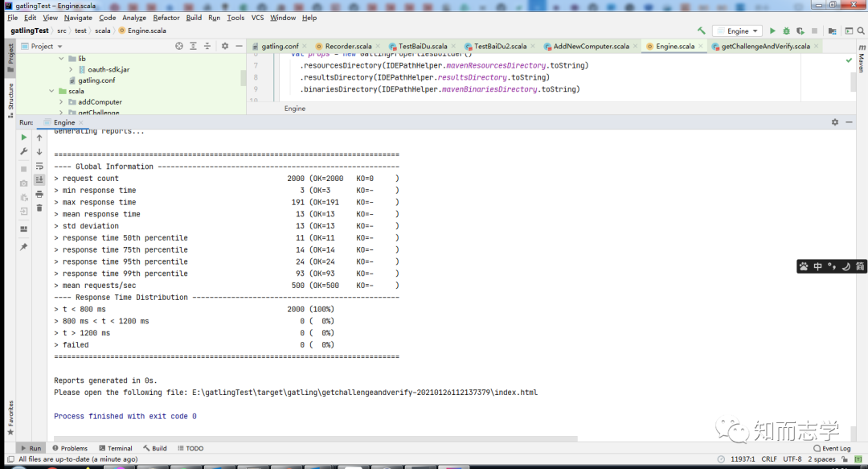The height and width of the screenshot is (469, 868).
Task: Click the Search Everywhere magnifier
Action: coord(861,31)
